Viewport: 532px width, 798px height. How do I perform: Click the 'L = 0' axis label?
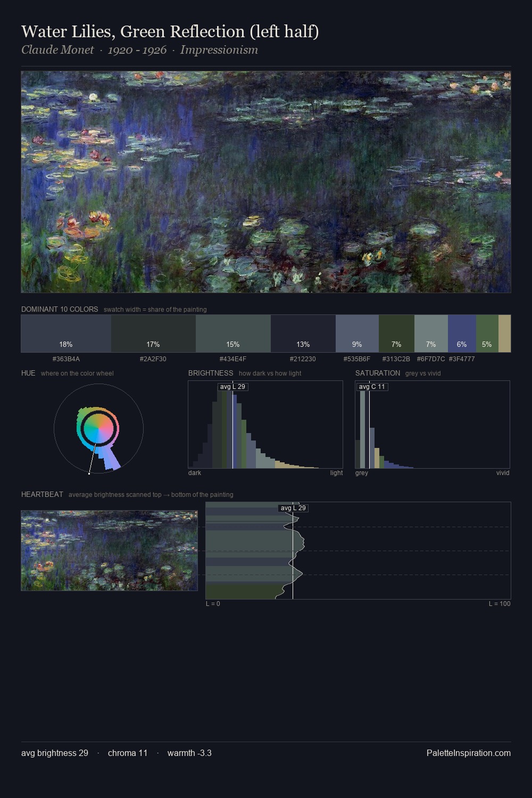(213, 604)
